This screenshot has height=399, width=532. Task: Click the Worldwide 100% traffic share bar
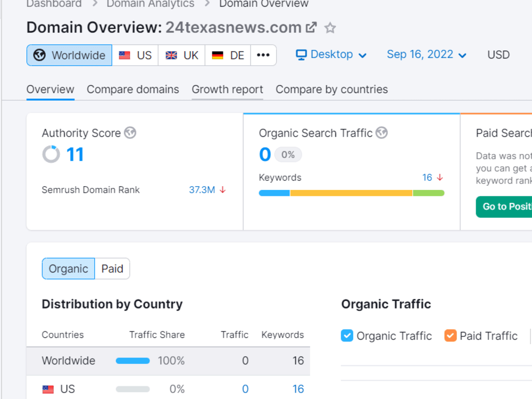(x=132, y=361)
